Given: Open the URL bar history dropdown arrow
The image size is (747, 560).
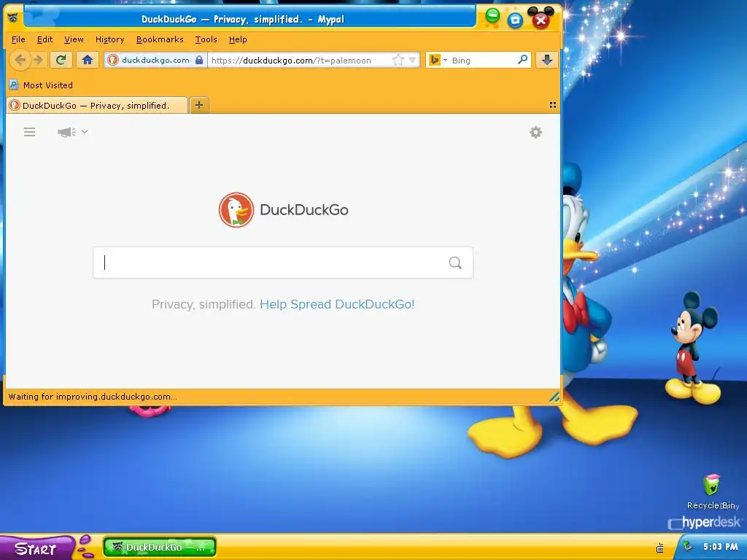Looking at the screenshot, I should click(413, 60).
